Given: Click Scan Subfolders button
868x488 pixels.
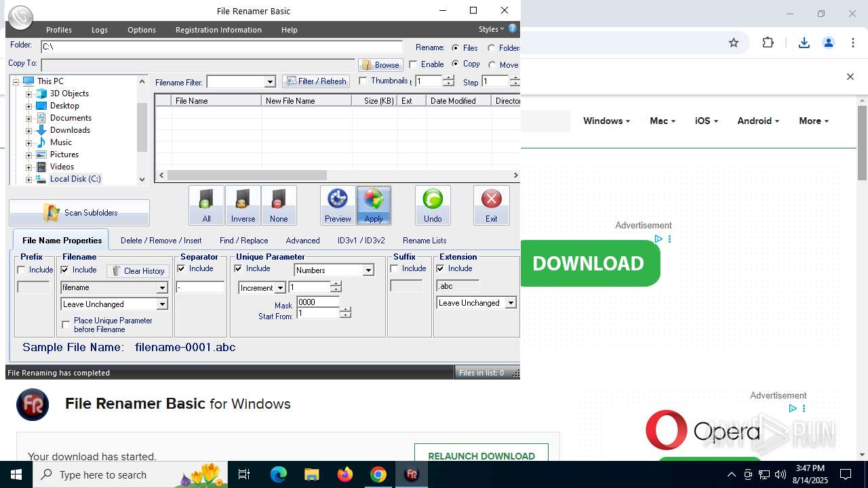Looking at the screenshot, I should click(79, 213).
